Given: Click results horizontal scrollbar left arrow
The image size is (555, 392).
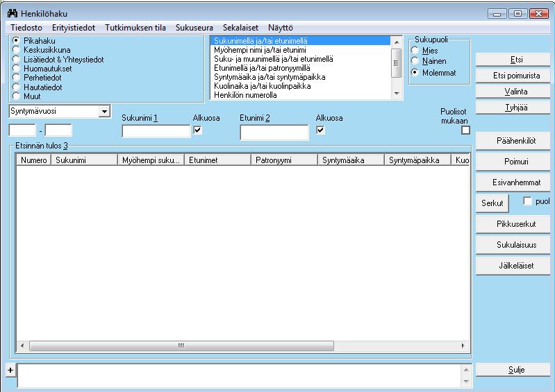Looking at the screenshot, I should (22, 346).
